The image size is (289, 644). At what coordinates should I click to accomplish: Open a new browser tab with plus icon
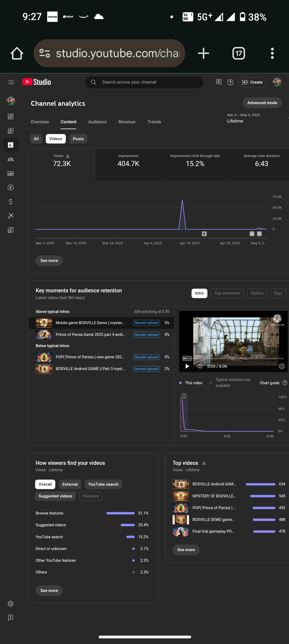[x=203, y=53]
